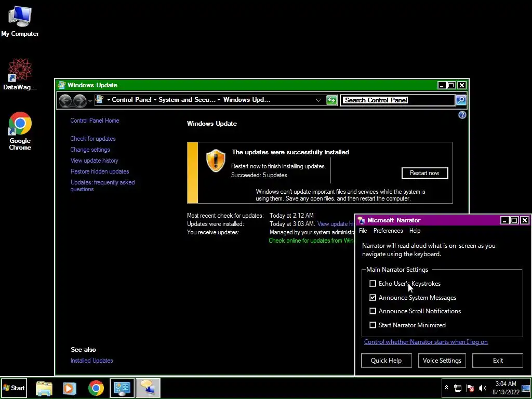
Task: Open the Google Chrome desktop shortcut
Action: (x=20, y=130)
